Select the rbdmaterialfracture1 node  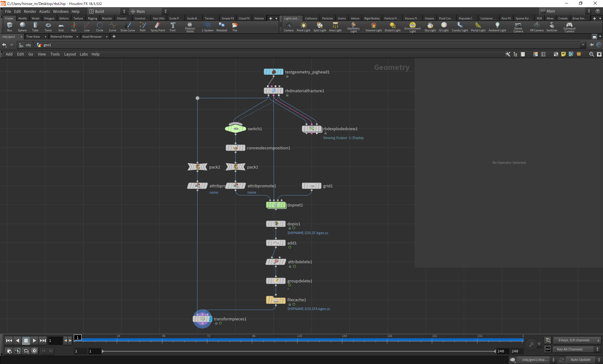(x=274, y=91)
